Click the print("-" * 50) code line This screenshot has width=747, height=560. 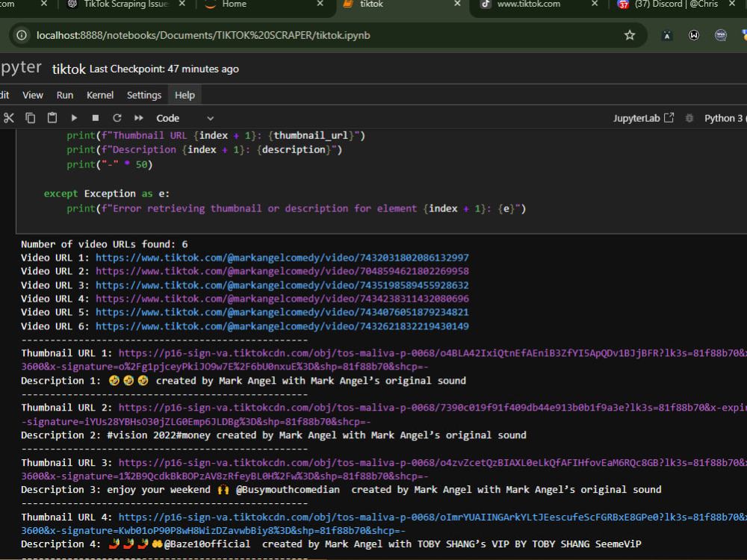pyautogui.click(x=110, y=165)
